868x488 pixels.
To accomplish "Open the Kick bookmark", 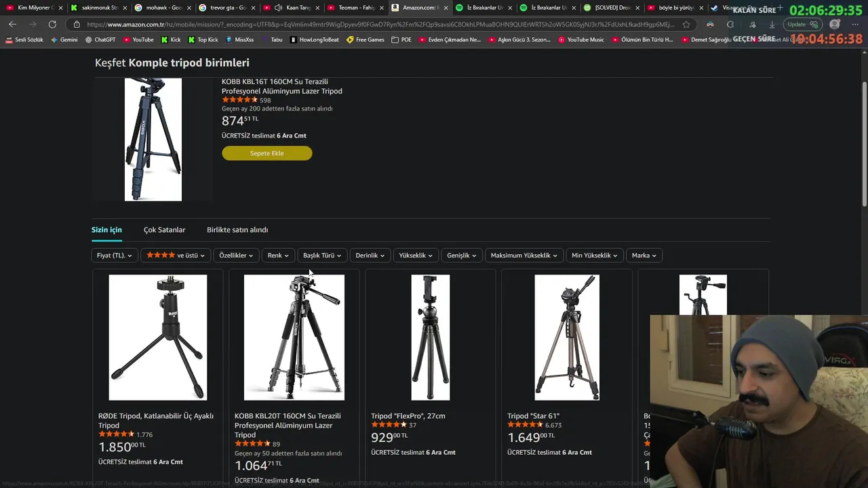I will pos(171,40).
